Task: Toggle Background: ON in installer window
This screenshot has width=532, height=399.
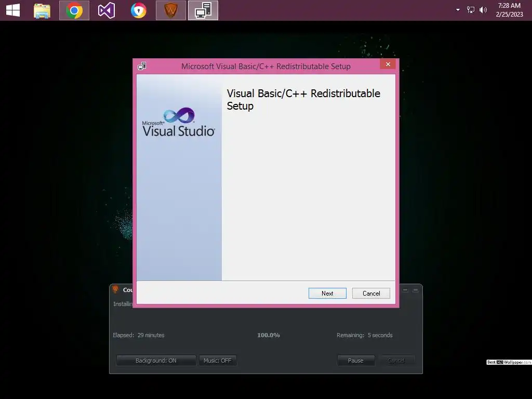Action: pyautogui.click(x=156, y=361)
